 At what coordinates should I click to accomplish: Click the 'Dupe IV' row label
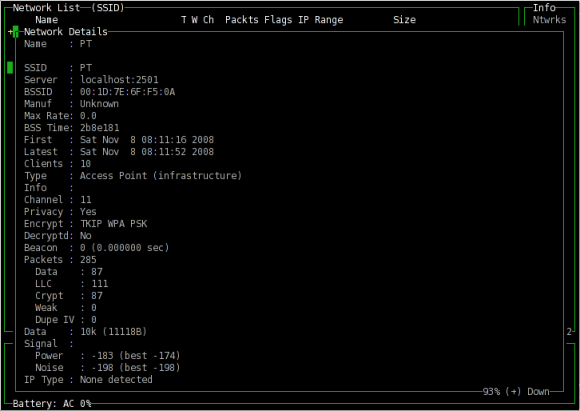click(x=55, y=320)
